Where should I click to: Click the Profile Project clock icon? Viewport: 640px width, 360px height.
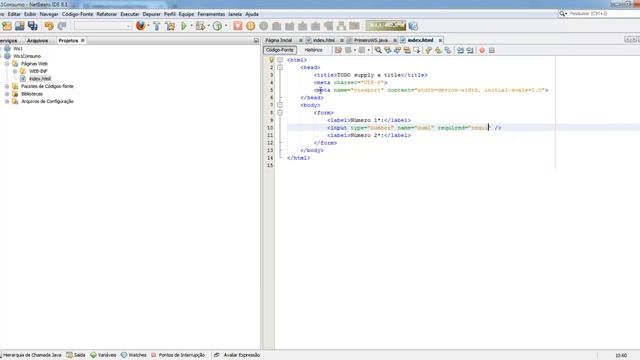pyautogui.click(x=218, y=26)
